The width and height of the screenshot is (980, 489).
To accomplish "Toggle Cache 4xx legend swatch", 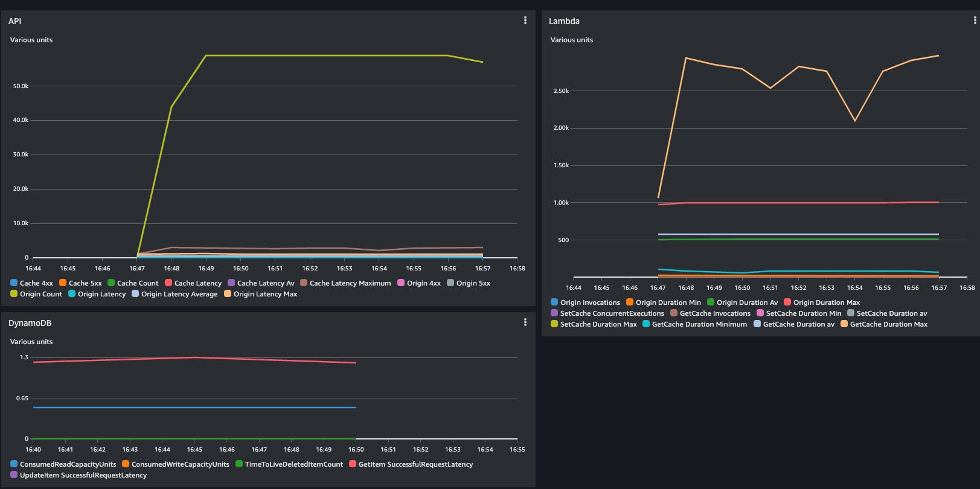I will [x=14, y=283].
